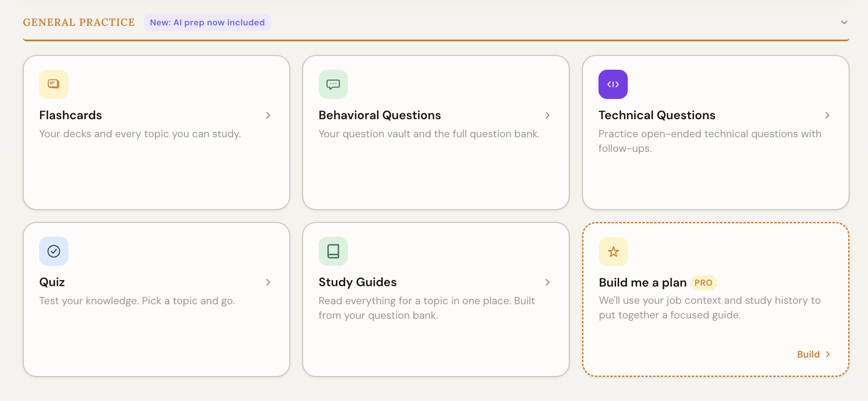The image size is (868, 401).
Task: Click the Flashcards deck icon
Action: click(54, 84)
